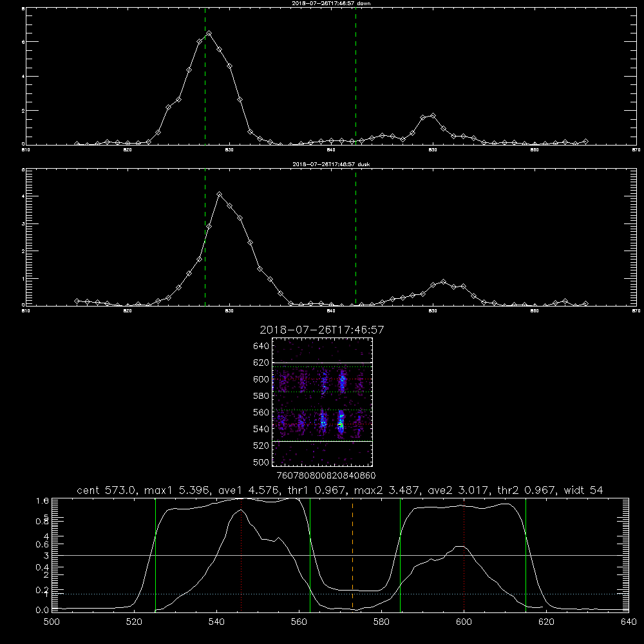Click the x-axis label 840 under dawn plot

click(x=331, y=150)
